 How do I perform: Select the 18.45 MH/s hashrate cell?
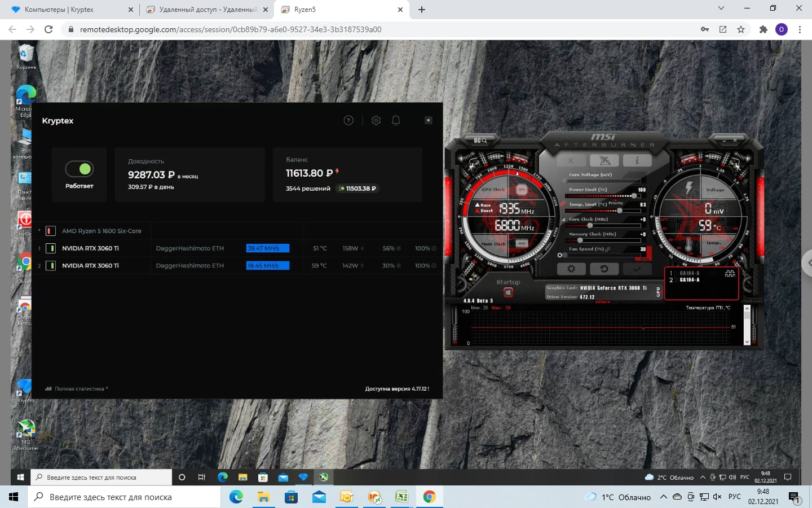268,265
